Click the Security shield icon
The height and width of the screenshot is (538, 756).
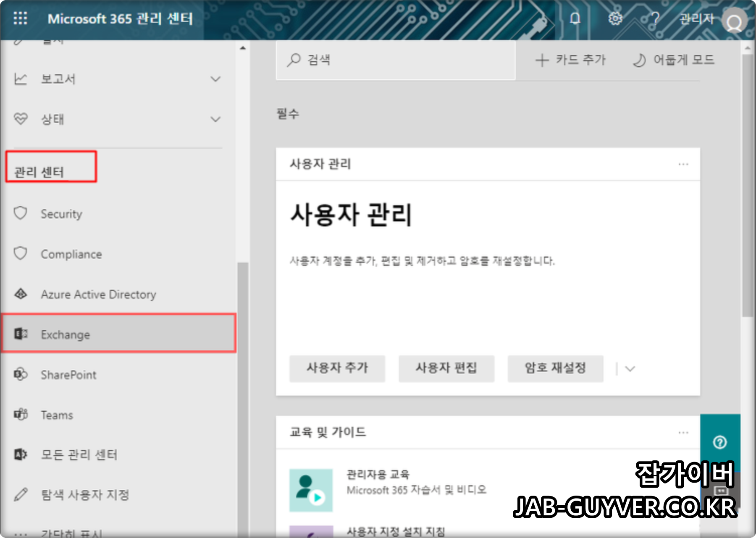point(21,213)
